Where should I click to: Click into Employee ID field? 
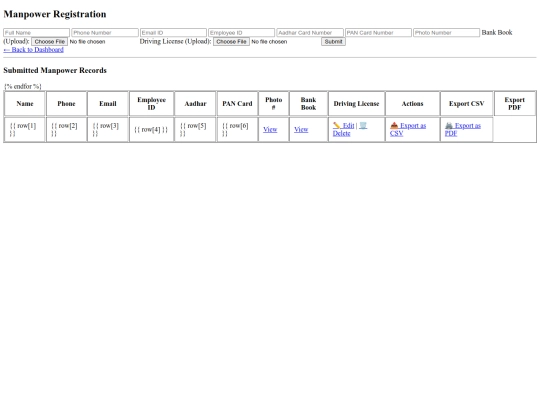pyautogui.click(x=241, y=33)
